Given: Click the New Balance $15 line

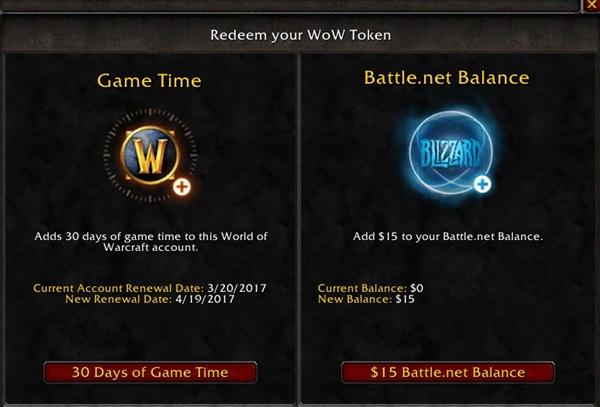Looking at the screenshot, I should tap(366, 299).
